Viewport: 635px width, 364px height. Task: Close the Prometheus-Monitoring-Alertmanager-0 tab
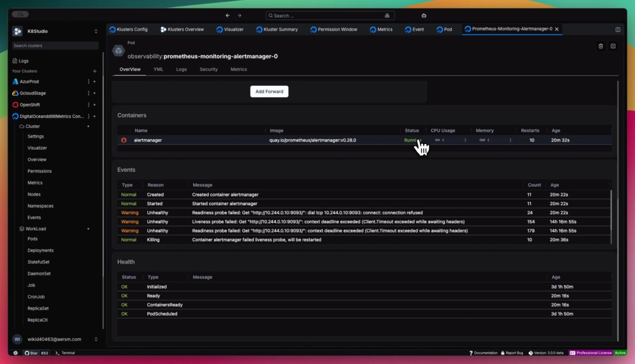tap(557, 29)
